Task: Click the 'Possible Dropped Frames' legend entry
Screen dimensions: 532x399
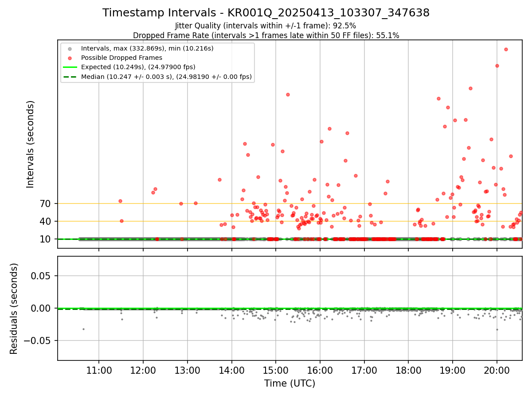Action: tap(121, 58)
